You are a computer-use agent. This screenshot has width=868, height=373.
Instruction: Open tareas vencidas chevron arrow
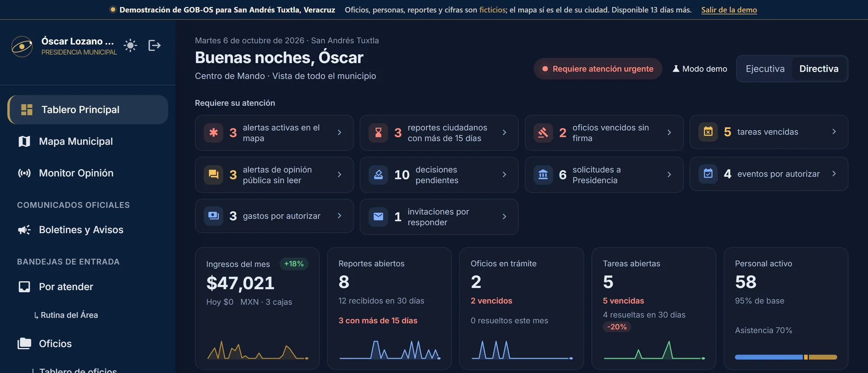pos(834,132)
